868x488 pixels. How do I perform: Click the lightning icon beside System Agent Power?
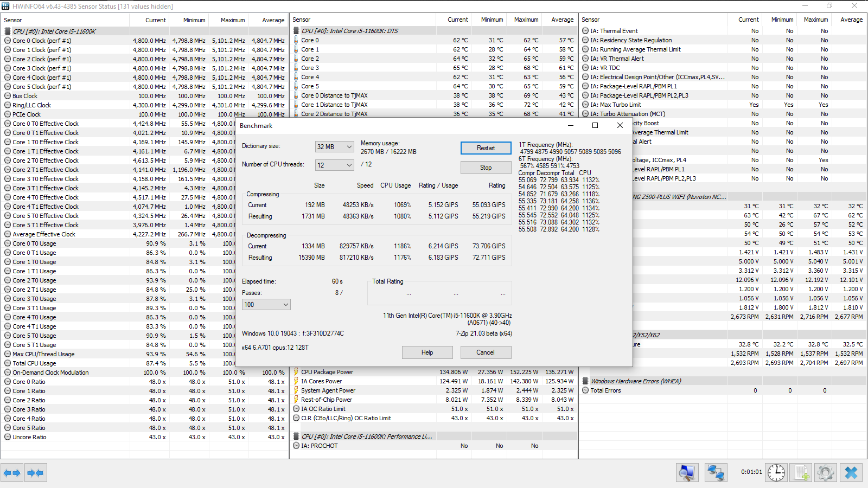[296, 390]
